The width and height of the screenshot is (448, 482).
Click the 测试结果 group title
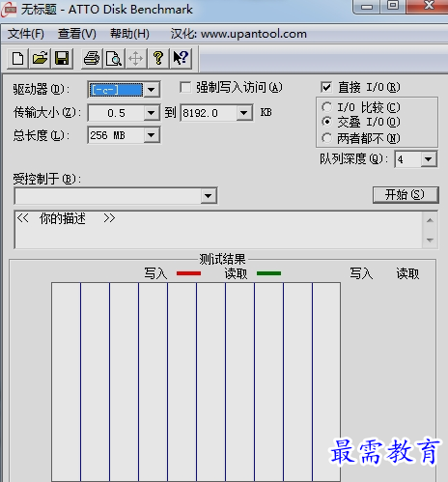coord(222,259)
